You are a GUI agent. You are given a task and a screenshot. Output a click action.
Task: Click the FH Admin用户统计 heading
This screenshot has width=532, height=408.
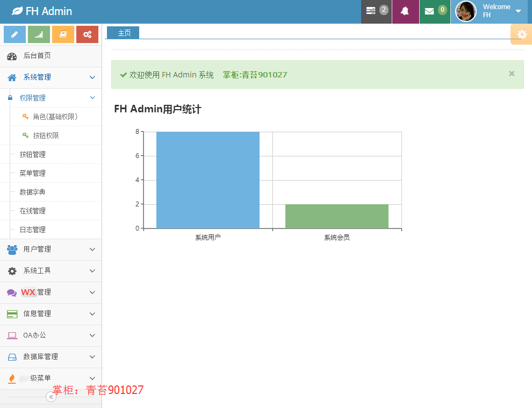click(x=158, y=109)
